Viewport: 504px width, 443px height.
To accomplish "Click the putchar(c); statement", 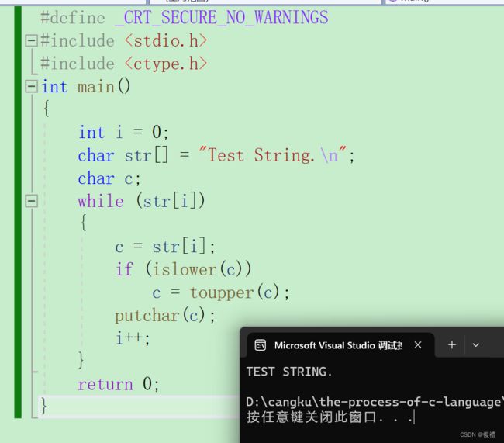I will [165, 315].
